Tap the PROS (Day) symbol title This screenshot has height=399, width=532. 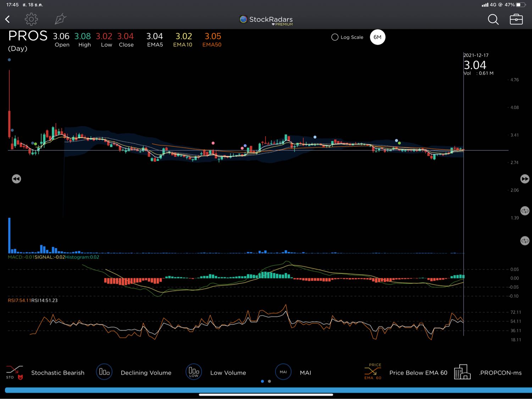click(x=27, y=40)
